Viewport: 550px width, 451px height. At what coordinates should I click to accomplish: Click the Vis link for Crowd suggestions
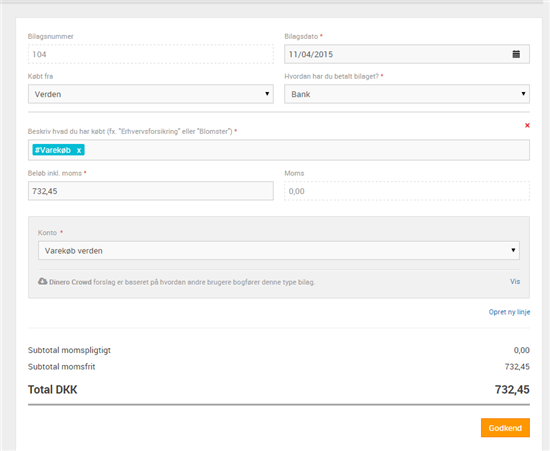coord(515,281)
